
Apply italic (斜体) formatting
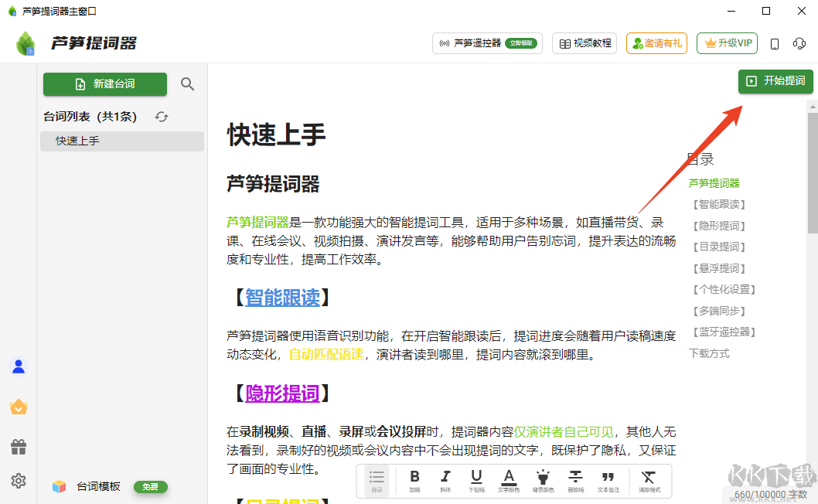(x=445, y=481)
